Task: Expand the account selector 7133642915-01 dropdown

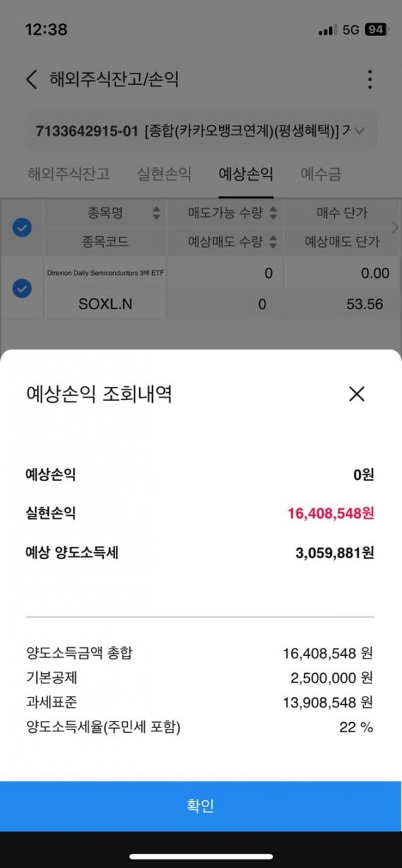Action: 201,131
